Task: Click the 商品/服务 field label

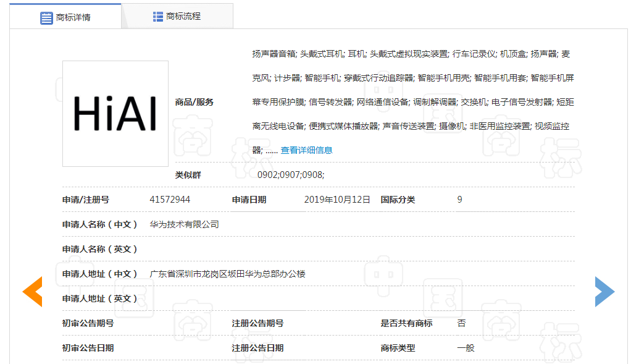Action: click(193, 102)
